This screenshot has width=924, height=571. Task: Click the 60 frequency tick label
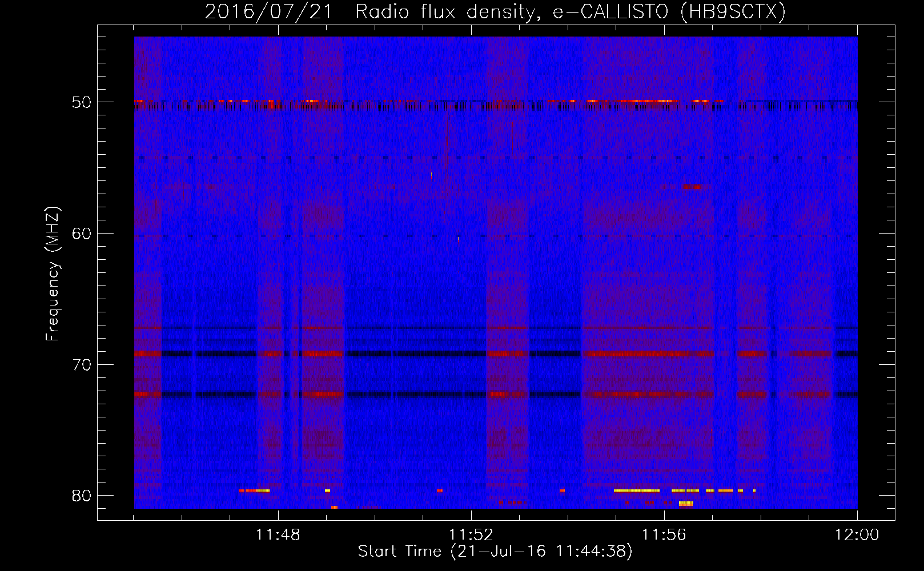click(82, 234)
